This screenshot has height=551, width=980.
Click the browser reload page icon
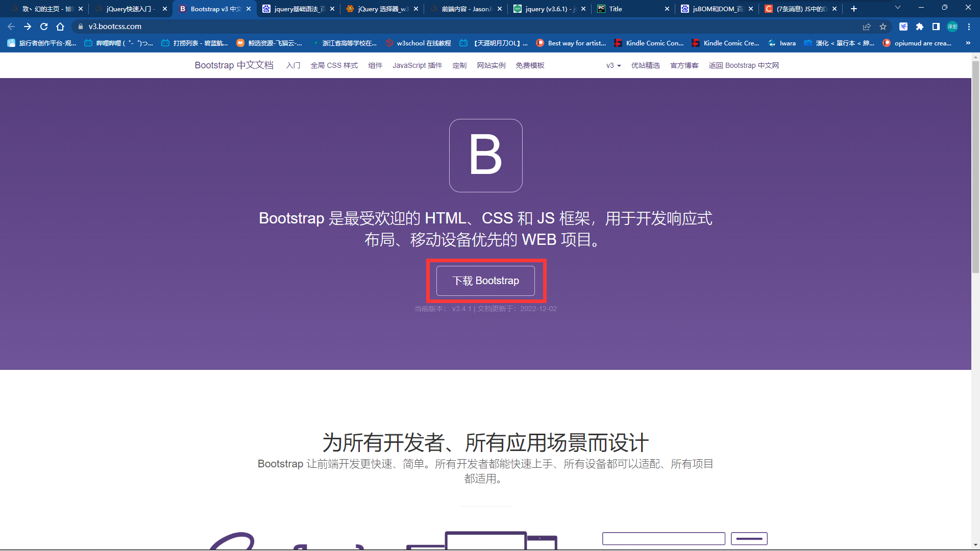pos(44,27)
